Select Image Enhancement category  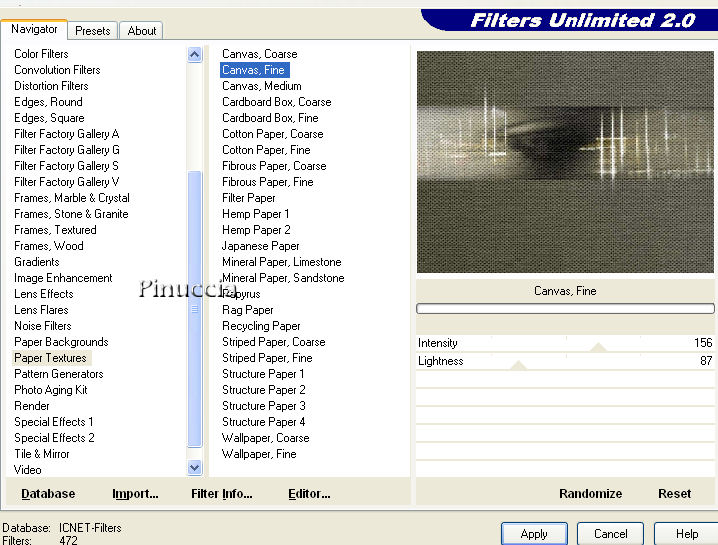[63, 278]
